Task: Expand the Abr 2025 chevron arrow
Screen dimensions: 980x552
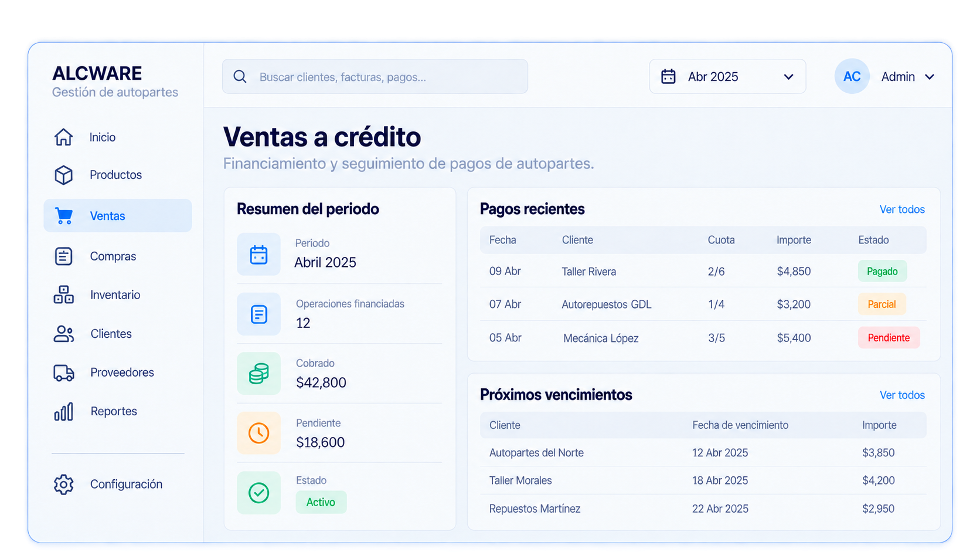Action: tap(788, 77)
